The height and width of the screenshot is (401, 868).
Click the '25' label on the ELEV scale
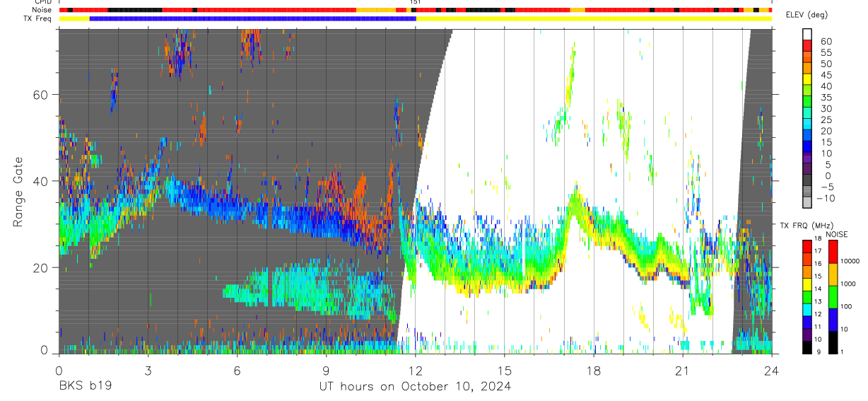(826, 120)
